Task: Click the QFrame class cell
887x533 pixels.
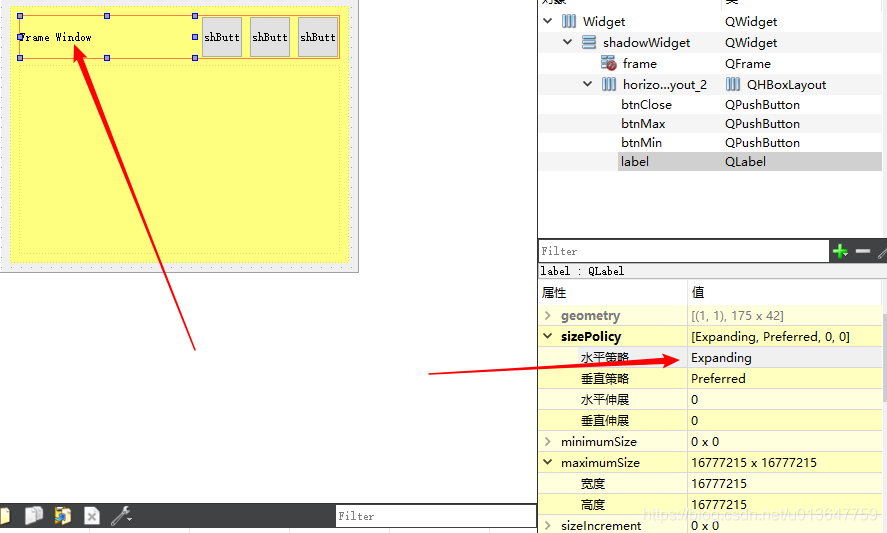Action: tap(748, 63)
